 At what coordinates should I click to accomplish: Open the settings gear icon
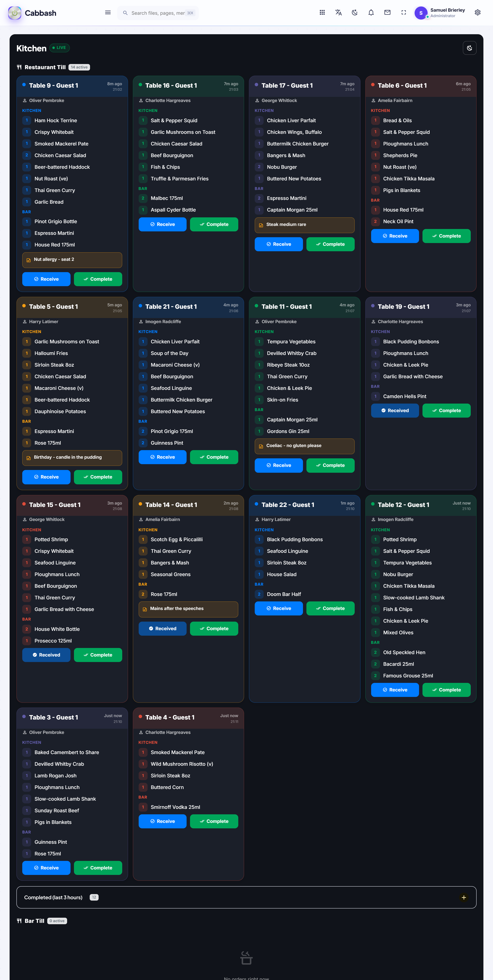coord(477,12)
